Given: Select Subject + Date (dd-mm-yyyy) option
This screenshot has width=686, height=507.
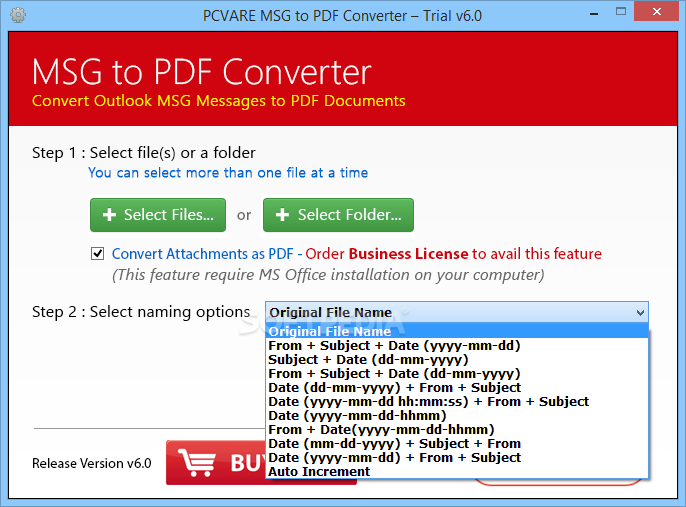Looking at the screenshot, I should (457, 360).
